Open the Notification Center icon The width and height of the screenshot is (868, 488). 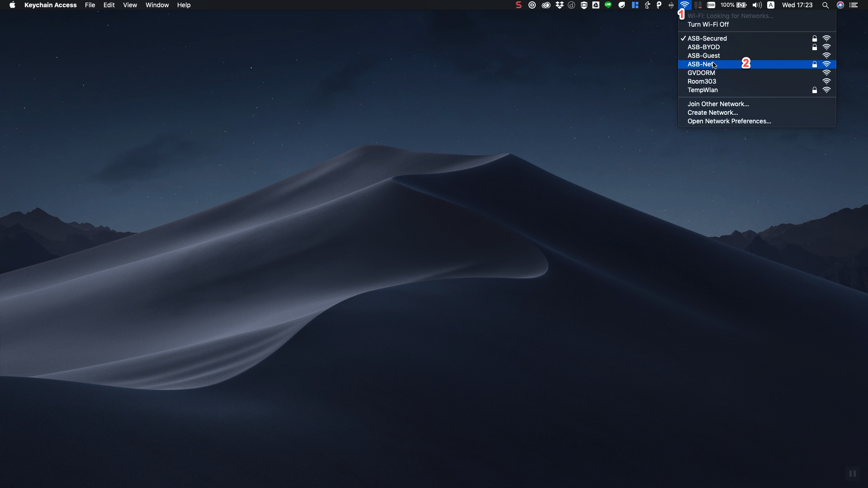pos(854,5)
